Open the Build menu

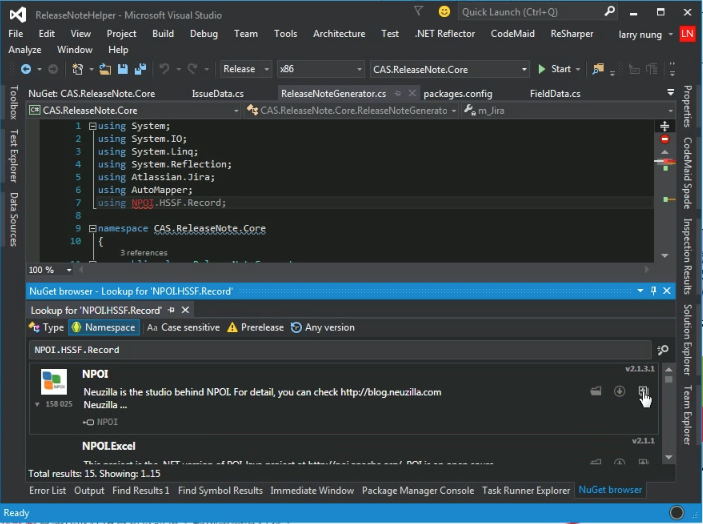click(x=163, y=34)
